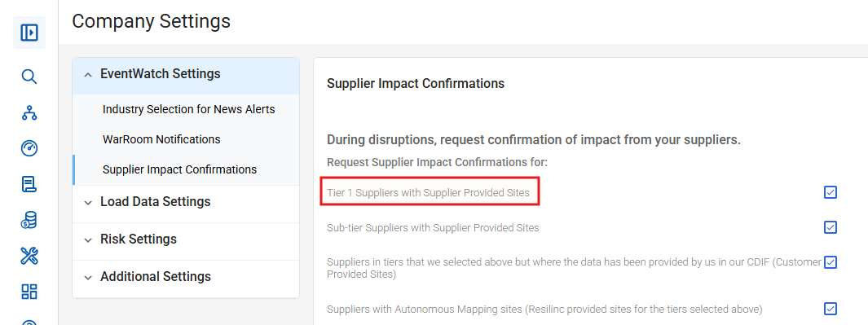Uncheck Customer Provided Sites checkbox
This screenshot has width=868, height=325.
(x=830, y=262)
